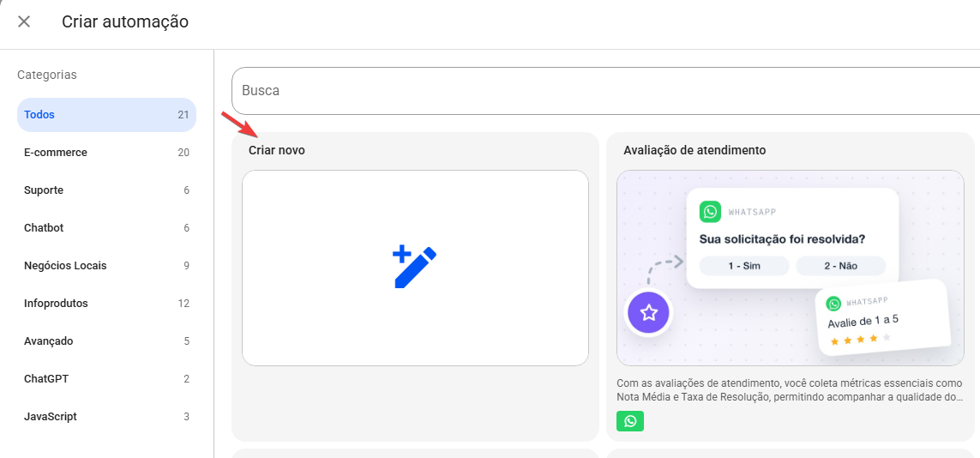
Task: Click the WhatsApp logo in the Avalie card
Action: (833, 304)
